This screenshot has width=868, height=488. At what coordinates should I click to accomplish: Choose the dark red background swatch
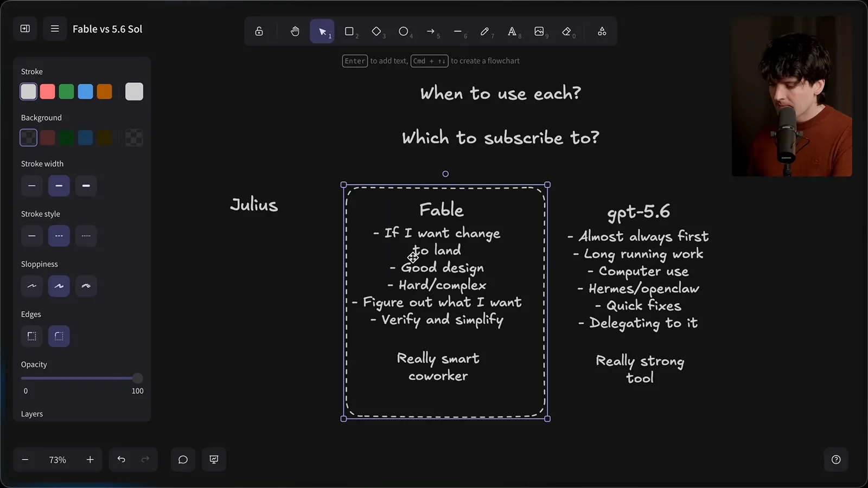[48, 138]
